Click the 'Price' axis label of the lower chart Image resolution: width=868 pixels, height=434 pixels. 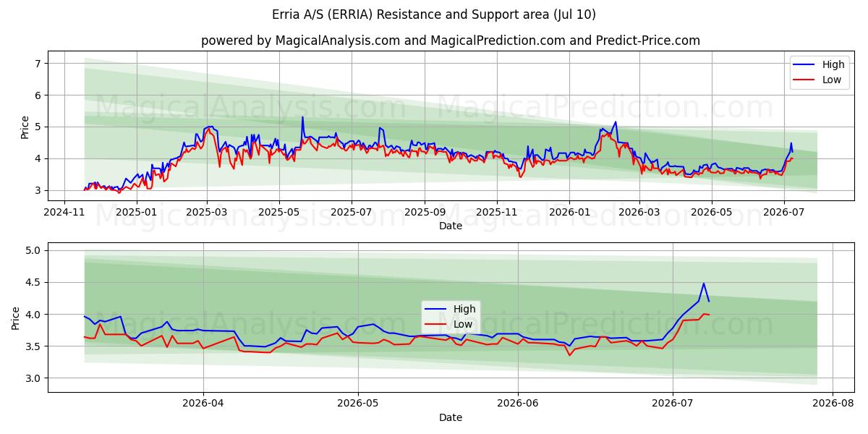pos(16,318)
